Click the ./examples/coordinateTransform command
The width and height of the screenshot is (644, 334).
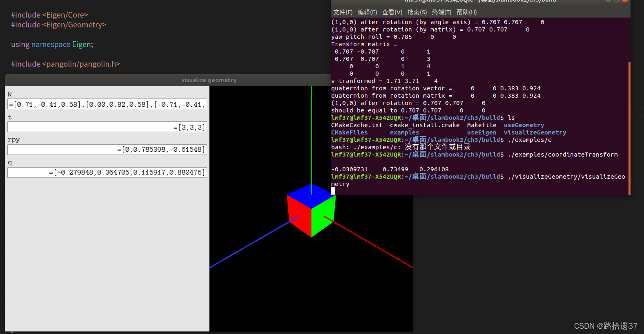coord(563,155)
